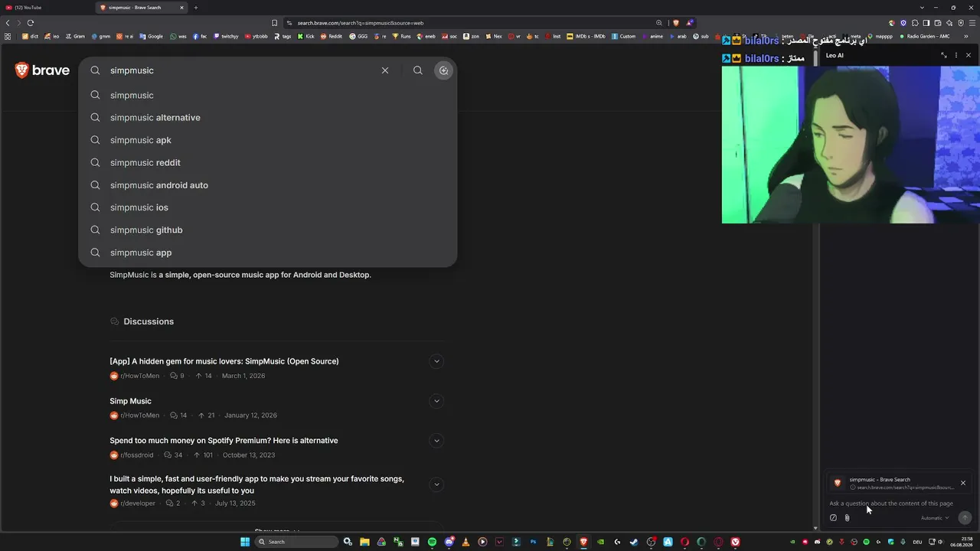Expand the 'Simp Music' discussion
The height and width of the screenshot is (551, 980).
click(x=436, y=401)
